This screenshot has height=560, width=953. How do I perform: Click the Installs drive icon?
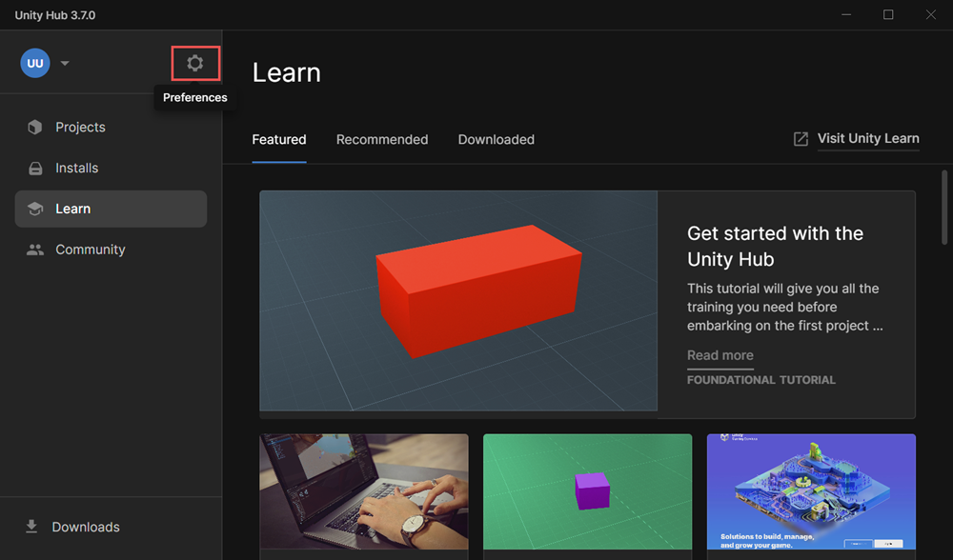coord(35,169)
